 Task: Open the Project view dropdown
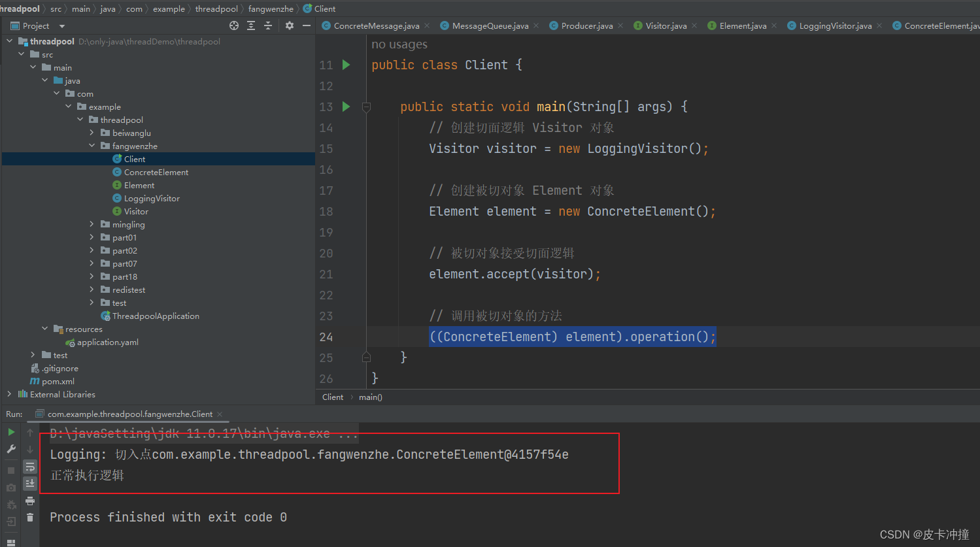point(62,26)
